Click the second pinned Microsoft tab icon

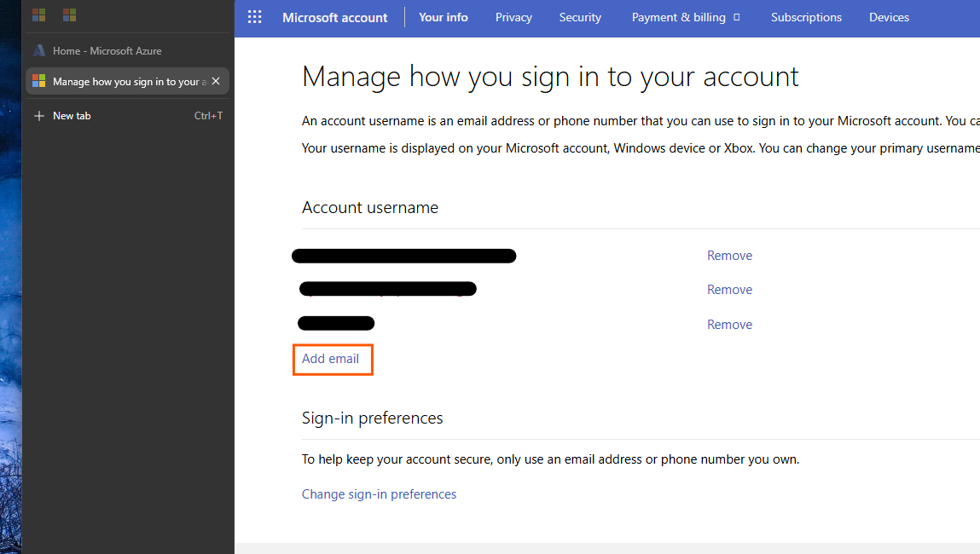pos(69,14)
